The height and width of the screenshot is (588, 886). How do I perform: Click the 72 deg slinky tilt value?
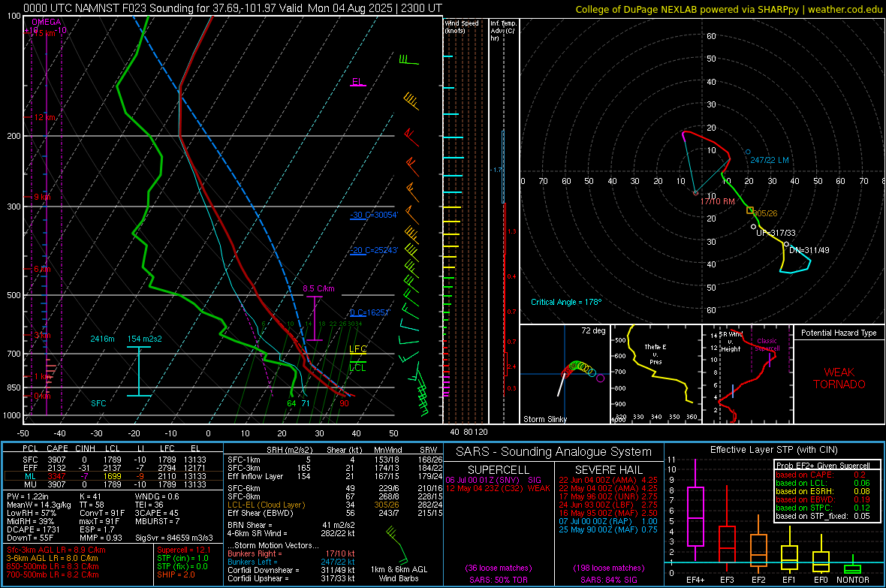point(593,330)
